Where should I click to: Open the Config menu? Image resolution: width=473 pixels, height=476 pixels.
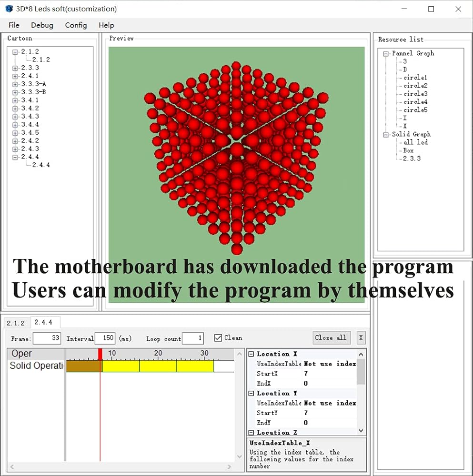[x=76, y=25]
